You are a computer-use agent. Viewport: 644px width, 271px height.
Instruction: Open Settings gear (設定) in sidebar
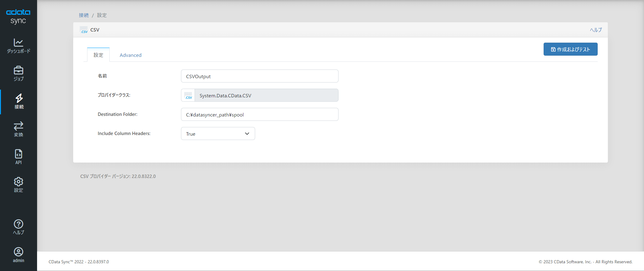(x=19, y=185)
